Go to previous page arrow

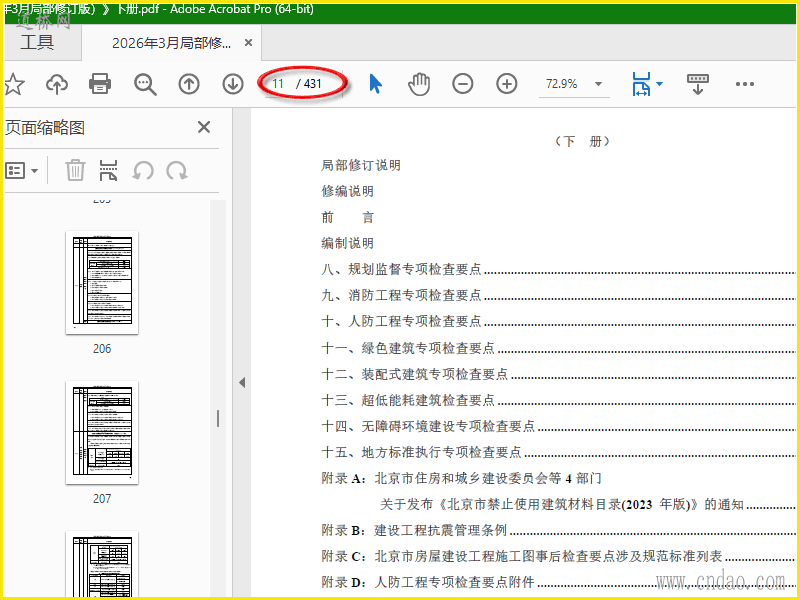189,84
